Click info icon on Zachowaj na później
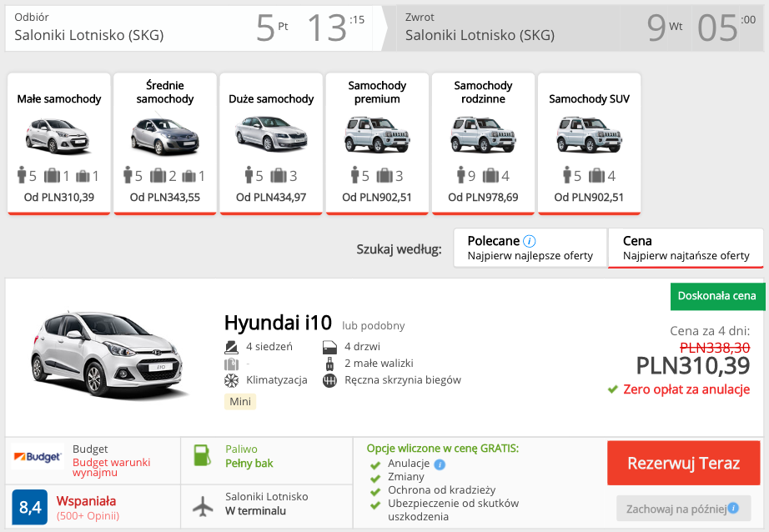Screen dimensions: 769x532 point(733,508)
